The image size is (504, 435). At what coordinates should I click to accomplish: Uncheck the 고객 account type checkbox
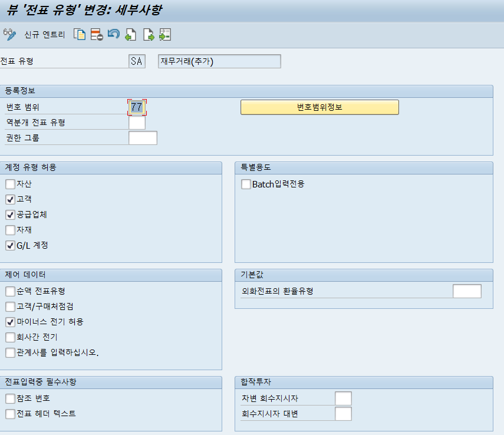pos(10,199)
